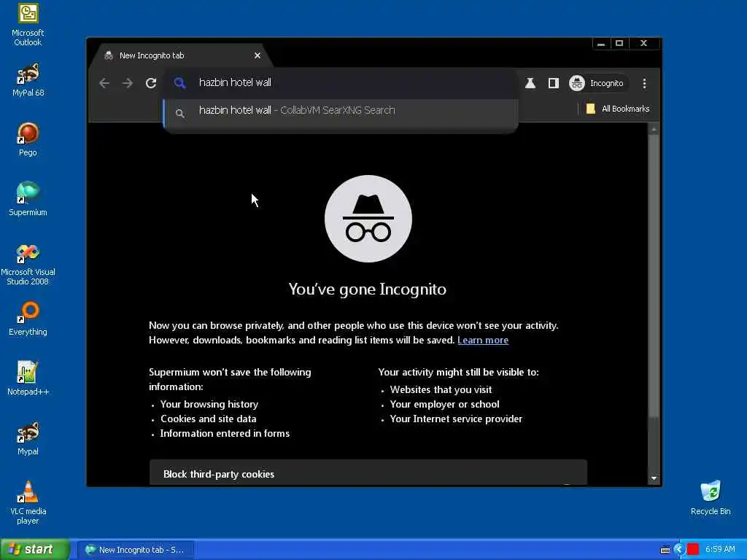747x560 pixels.
Task: Click the red tray icon
Action: 693,550
